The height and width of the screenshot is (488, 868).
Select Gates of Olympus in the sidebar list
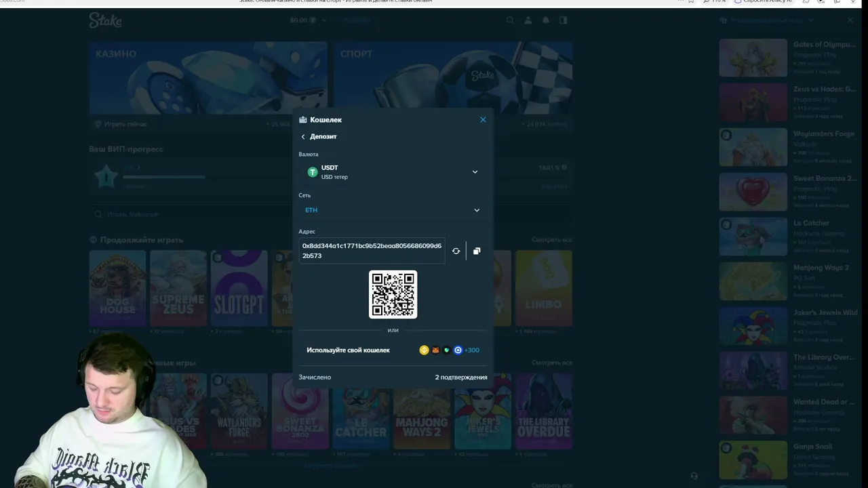coord(787,58)
